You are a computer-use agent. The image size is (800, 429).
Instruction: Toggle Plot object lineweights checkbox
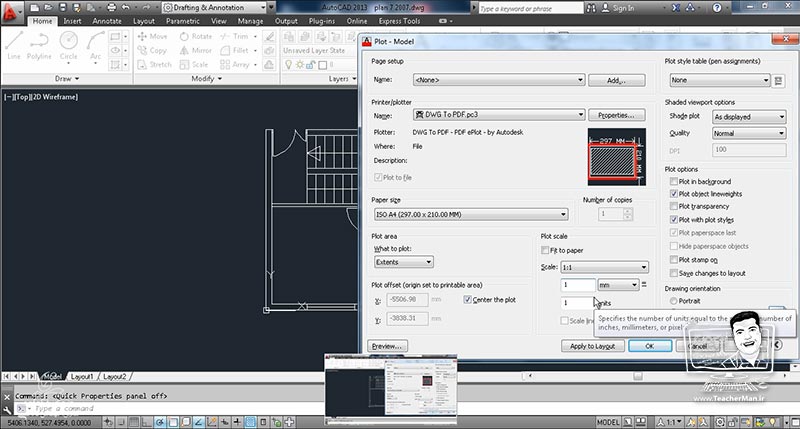point(673,194)
